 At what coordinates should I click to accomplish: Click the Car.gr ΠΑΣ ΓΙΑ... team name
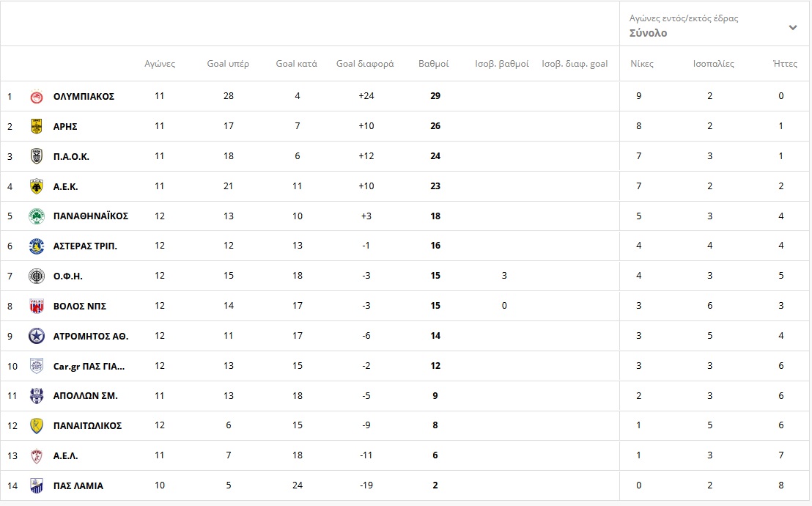(x=89, y=366)
